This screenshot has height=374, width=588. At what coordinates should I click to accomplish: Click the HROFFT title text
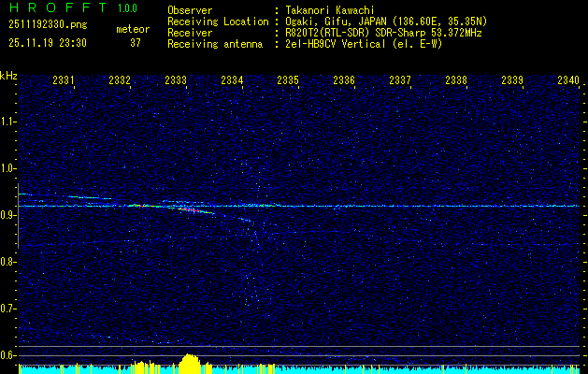57,7
